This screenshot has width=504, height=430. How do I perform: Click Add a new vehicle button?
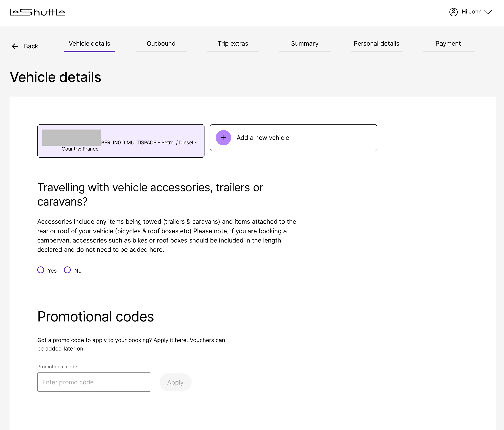(294, 138)
